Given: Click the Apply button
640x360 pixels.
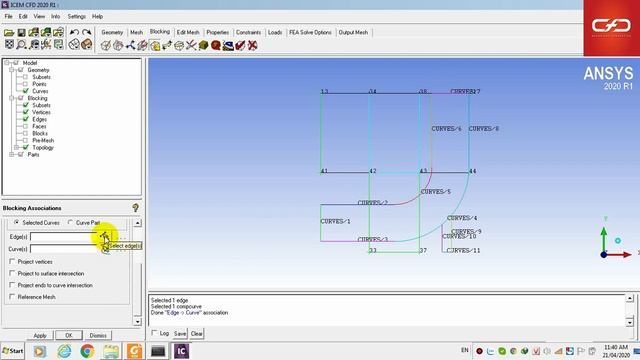Looking at the screenshot, I should pyautogui.click(x=40, y=335).
